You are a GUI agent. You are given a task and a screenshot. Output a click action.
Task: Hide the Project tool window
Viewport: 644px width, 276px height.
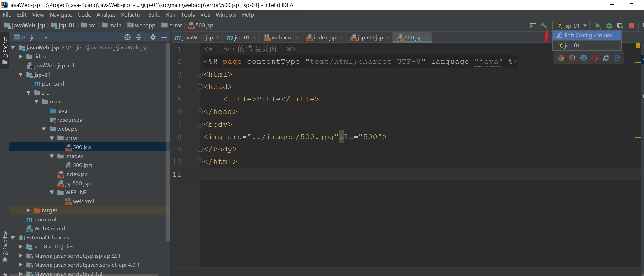164,37
